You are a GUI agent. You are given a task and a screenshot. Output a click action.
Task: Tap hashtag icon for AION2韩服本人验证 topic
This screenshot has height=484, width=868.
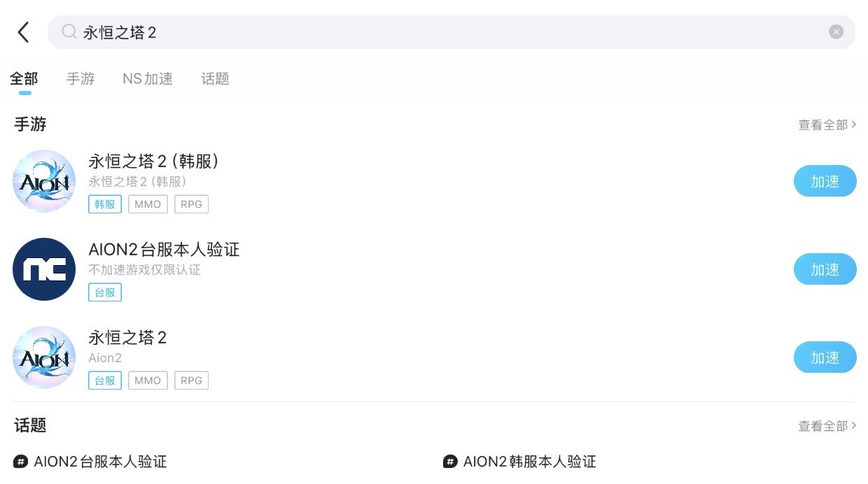450,462
